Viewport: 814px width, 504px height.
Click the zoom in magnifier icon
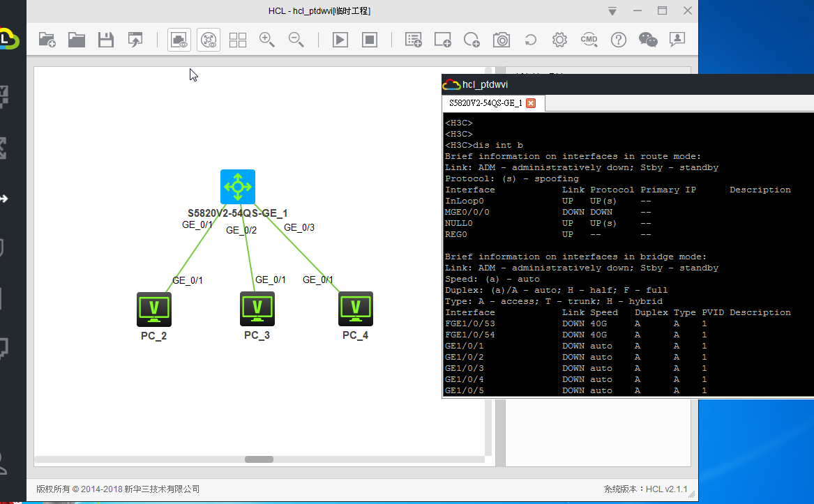[x=266, y=40]
